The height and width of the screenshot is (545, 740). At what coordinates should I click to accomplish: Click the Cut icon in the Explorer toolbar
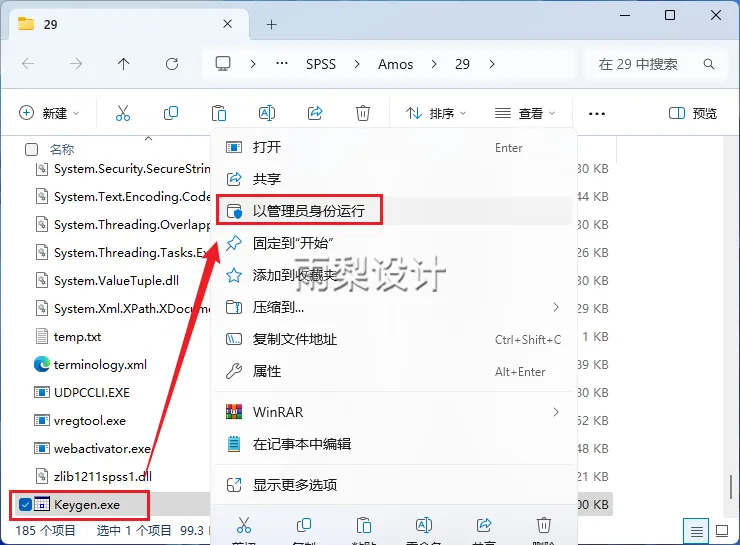(x=123, y=113)
